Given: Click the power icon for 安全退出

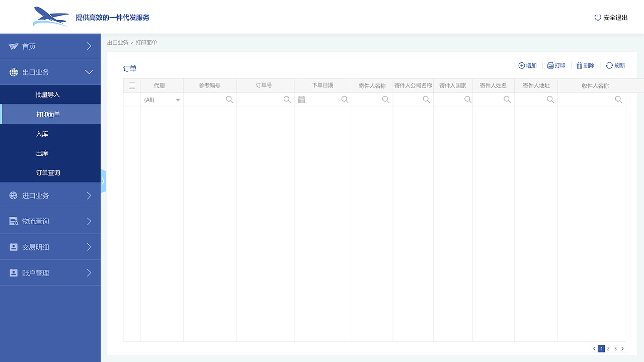Looking at the screenshot, I should (598, 17).
